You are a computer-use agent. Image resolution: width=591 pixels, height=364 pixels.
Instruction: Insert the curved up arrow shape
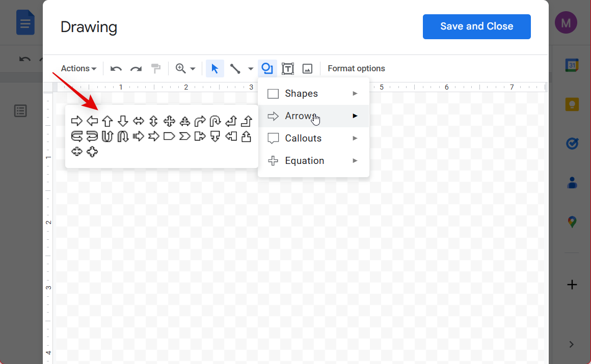108,136
